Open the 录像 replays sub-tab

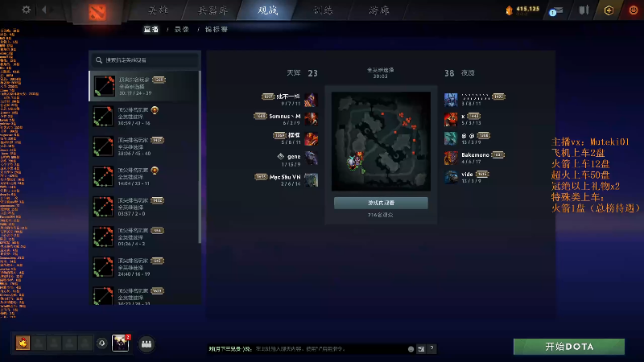(182, 30)
